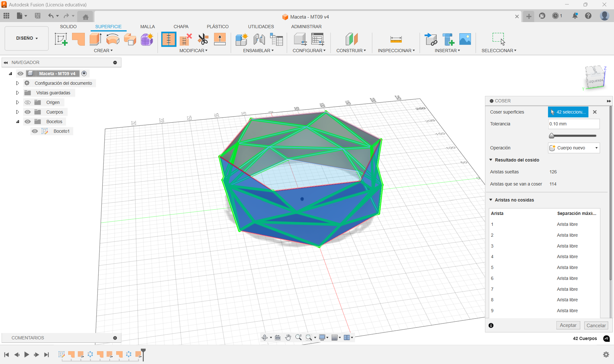Collapse the Aristas no cosidas section
614x364 pixels.
click(x=491, y=200)
